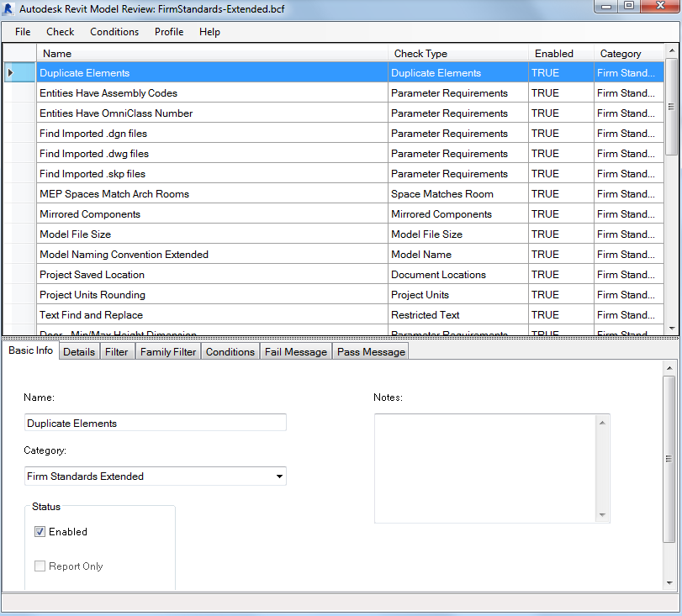
Task: Sort by the Enabled column header
Action: click(561, 54)
